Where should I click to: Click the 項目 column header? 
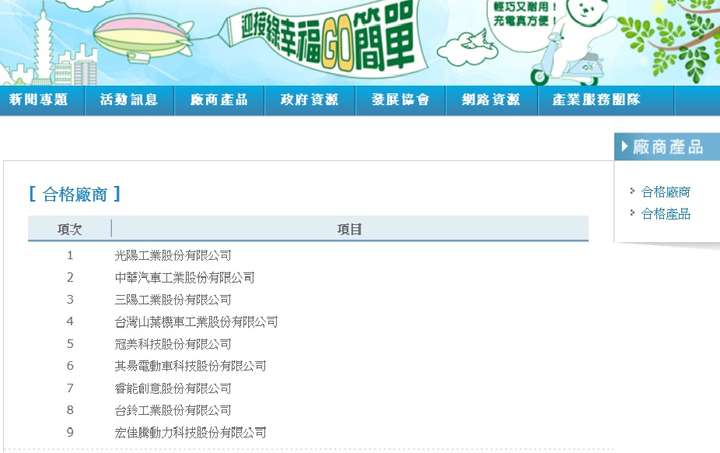350,229
